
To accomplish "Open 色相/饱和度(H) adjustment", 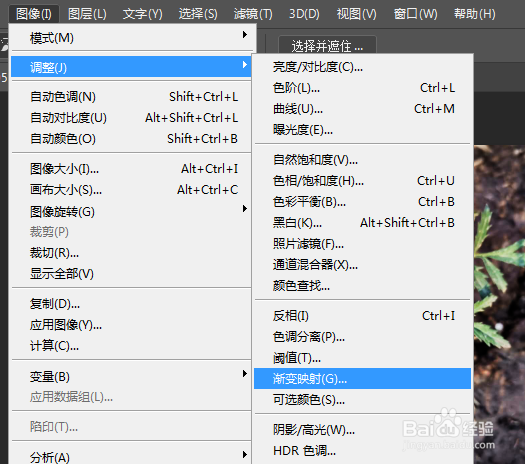I will click(362, 181).
